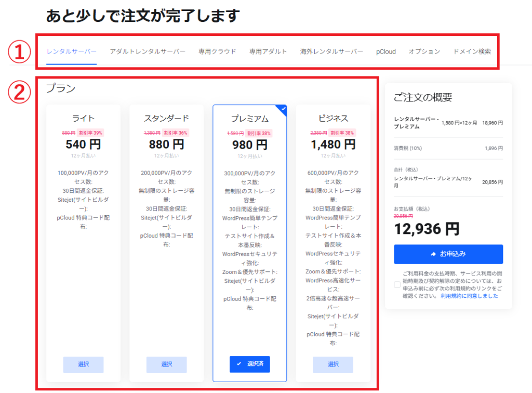The image size is (532, 393).
Task: Switch to オプション tab
Action: point(424,51)
